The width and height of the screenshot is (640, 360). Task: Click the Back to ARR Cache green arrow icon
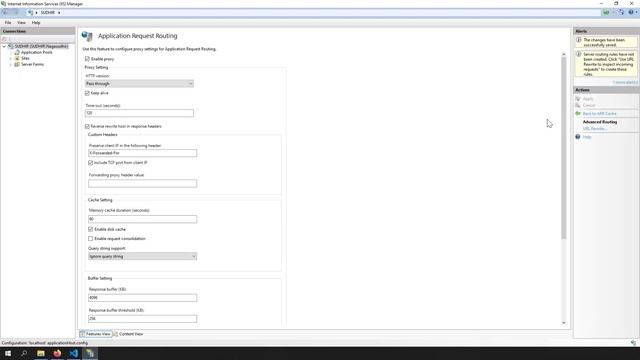(x=578, y=113)
